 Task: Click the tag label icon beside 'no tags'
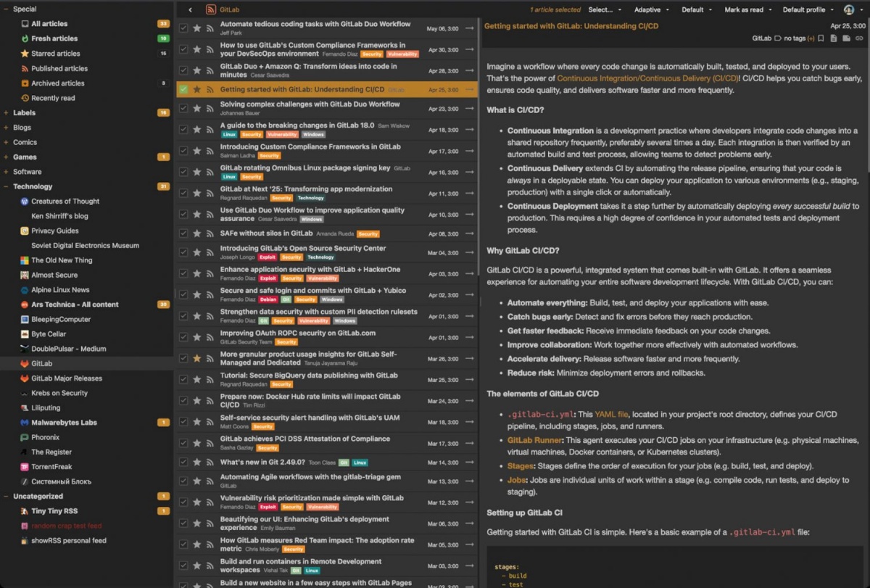tap(778, 38)
